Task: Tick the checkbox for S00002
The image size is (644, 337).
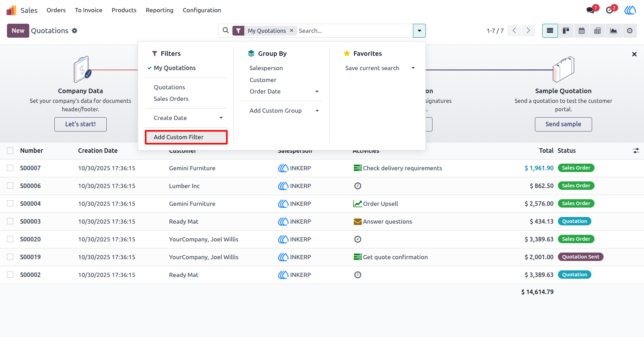Action: 10,275
